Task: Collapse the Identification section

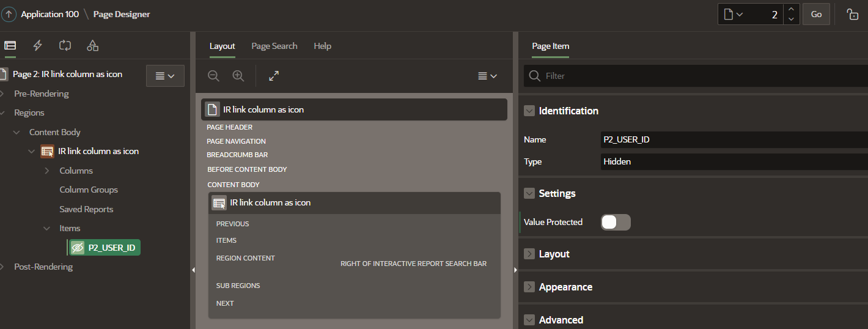Action: [x=529, y=111]
